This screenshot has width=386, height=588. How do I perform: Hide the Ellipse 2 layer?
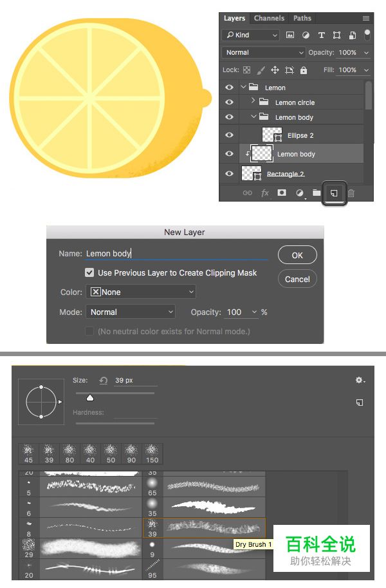(x=229, y=135)
